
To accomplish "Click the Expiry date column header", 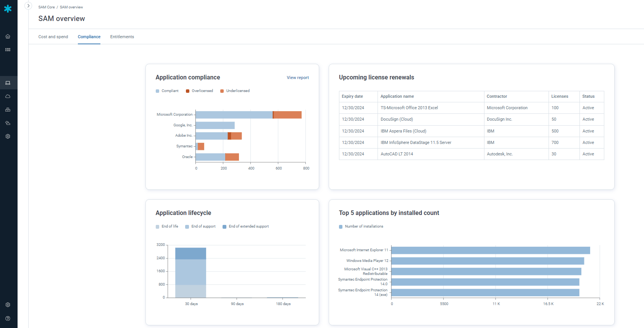I will [358, 97].
